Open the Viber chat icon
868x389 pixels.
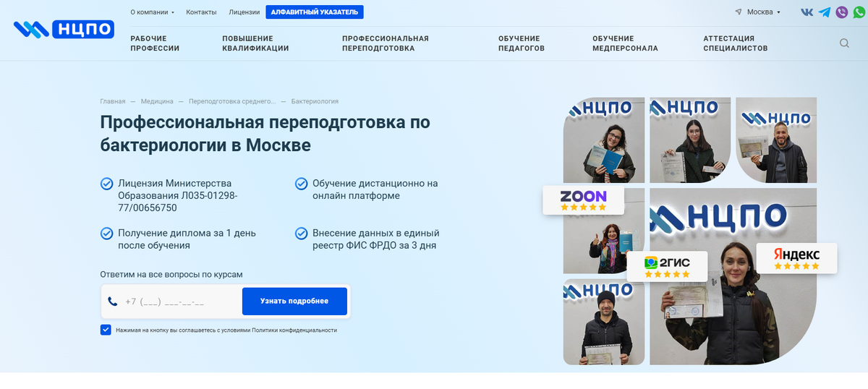point(842,12)
